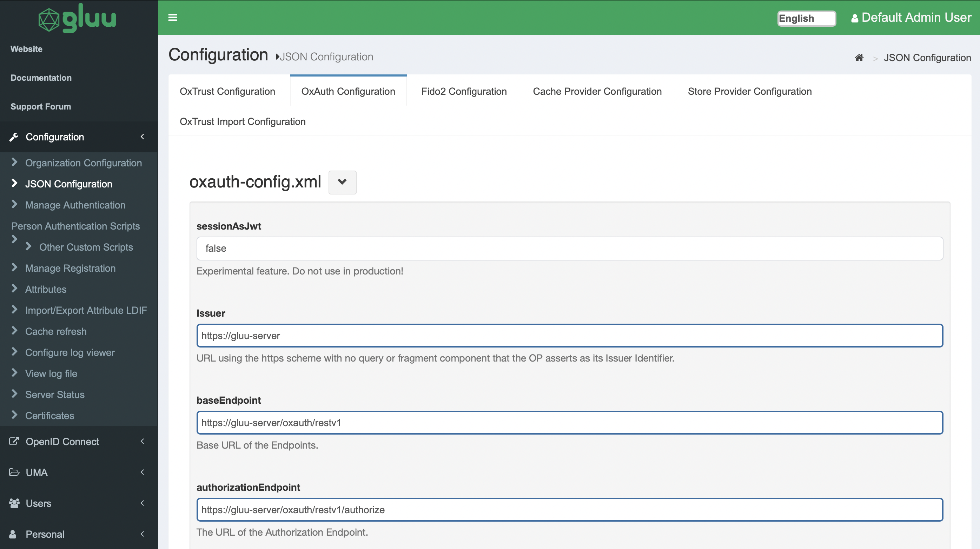The height and width of the screenshot is (549, 980).
Task: Open the English language dropdown
Action: coord(806,18)
